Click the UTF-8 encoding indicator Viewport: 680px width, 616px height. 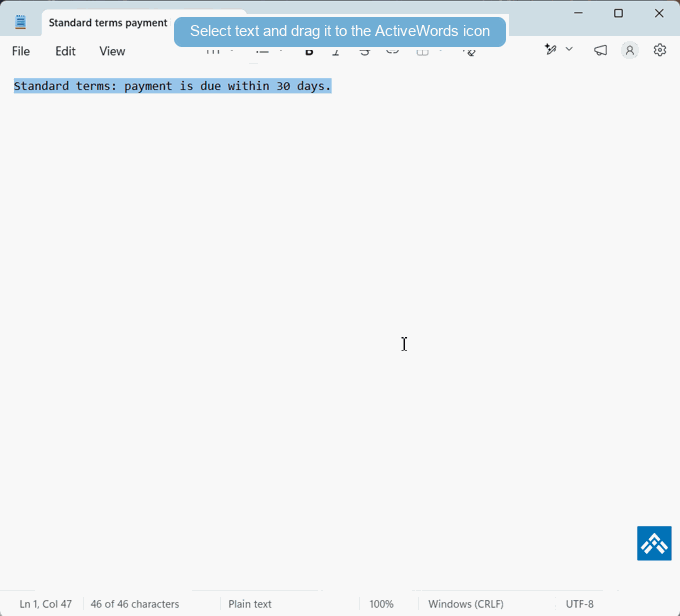point(579,604)
